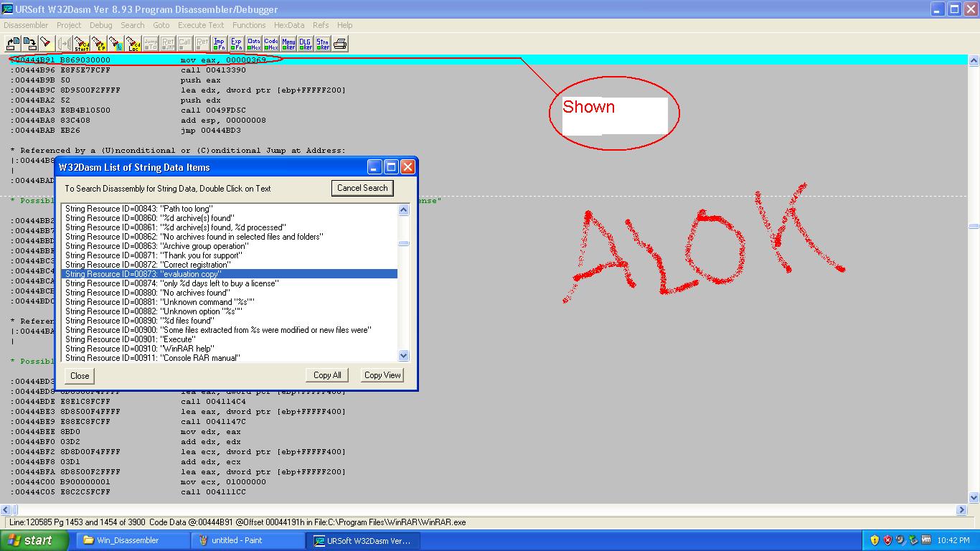This screenshot has width=980, height=551.
Task: Click the grayed debug-load toolbar icon
Action: coord(64,44)
